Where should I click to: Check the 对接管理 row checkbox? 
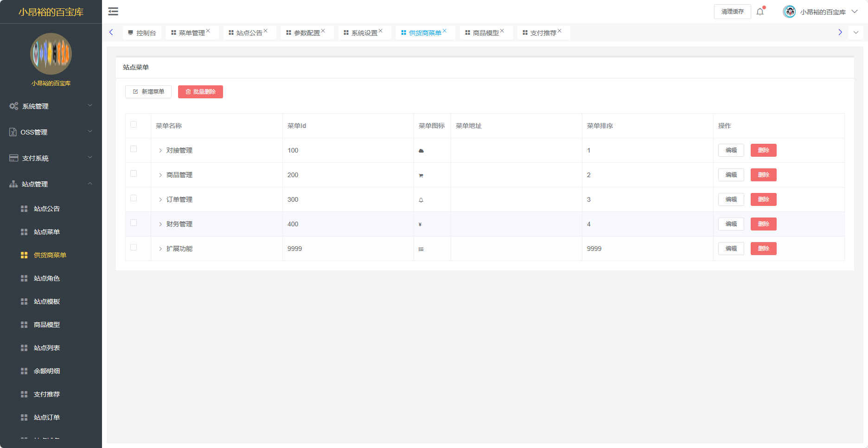[x=134, y=149]
